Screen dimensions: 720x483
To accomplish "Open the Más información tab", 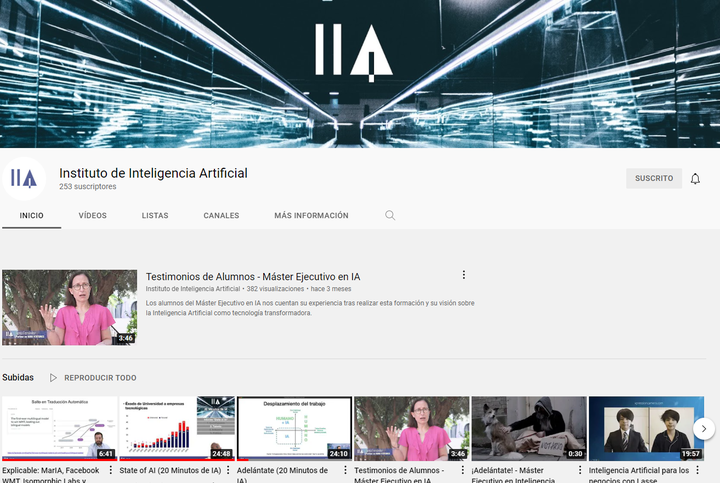I will [x=311, y=215].
